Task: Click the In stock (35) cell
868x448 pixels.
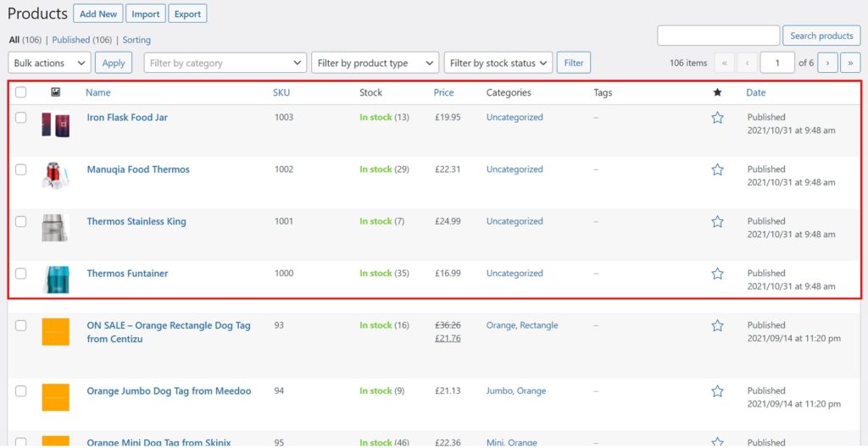Action: [x=384, y=274]
